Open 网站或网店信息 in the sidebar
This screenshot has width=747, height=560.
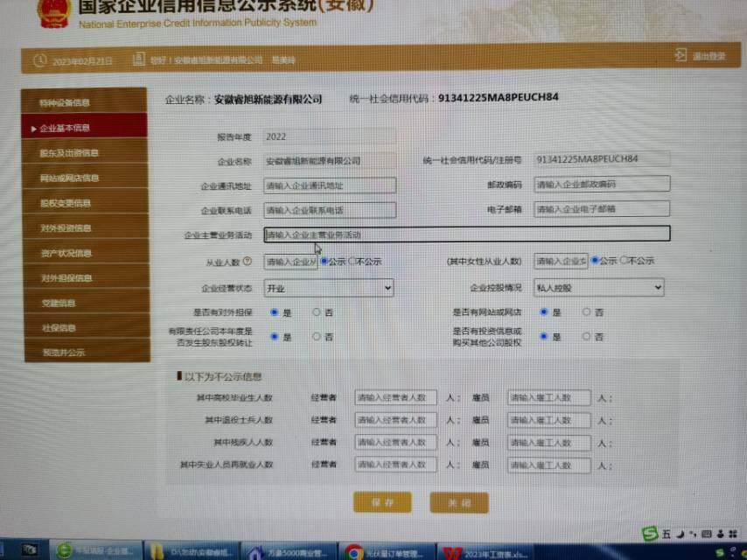click(85, 178)
